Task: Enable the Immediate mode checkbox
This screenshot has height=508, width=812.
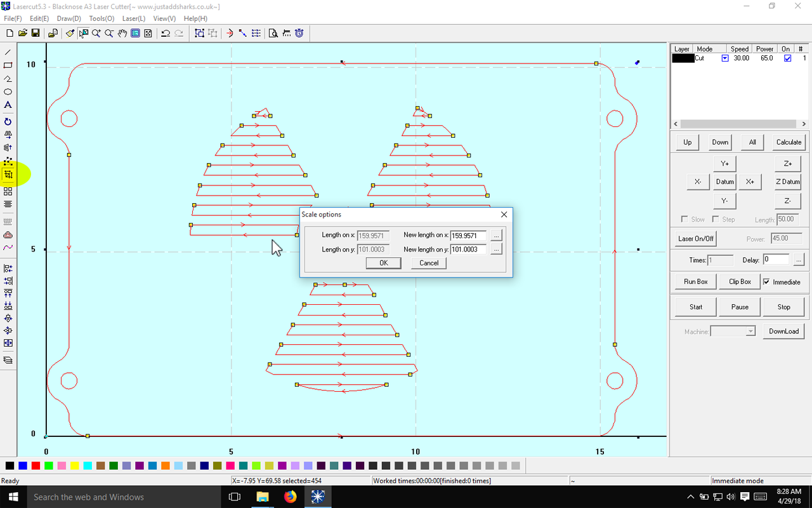Action: coord(766,281)
